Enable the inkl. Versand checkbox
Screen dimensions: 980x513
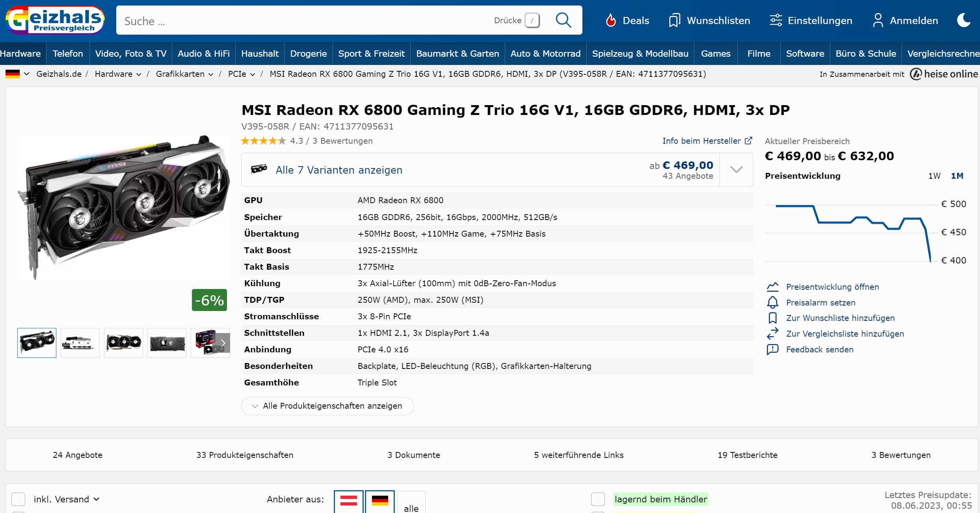click(x=19, y=499)
